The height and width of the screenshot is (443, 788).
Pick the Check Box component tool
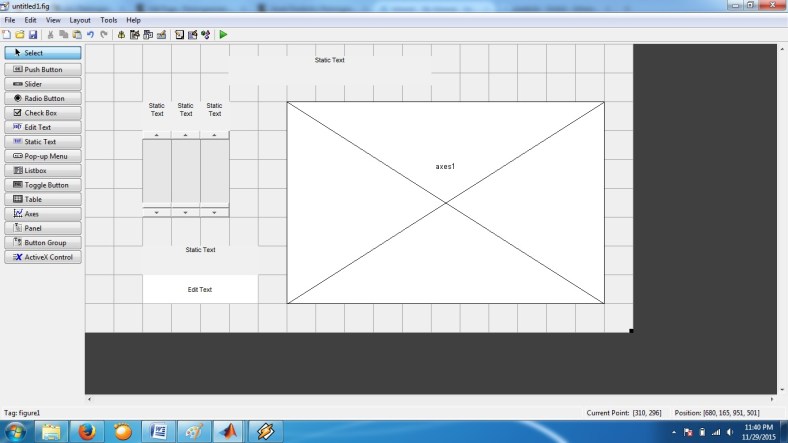tap(43, 113)
